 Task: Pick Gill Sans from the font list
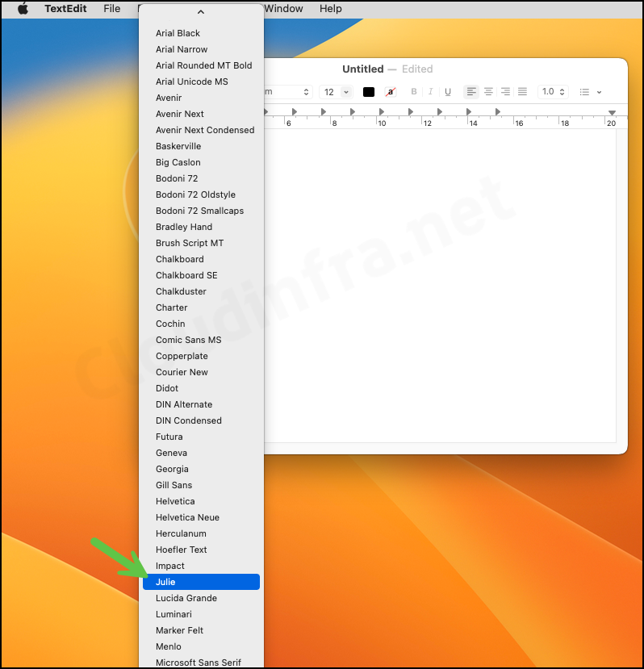tap(201, 486)
